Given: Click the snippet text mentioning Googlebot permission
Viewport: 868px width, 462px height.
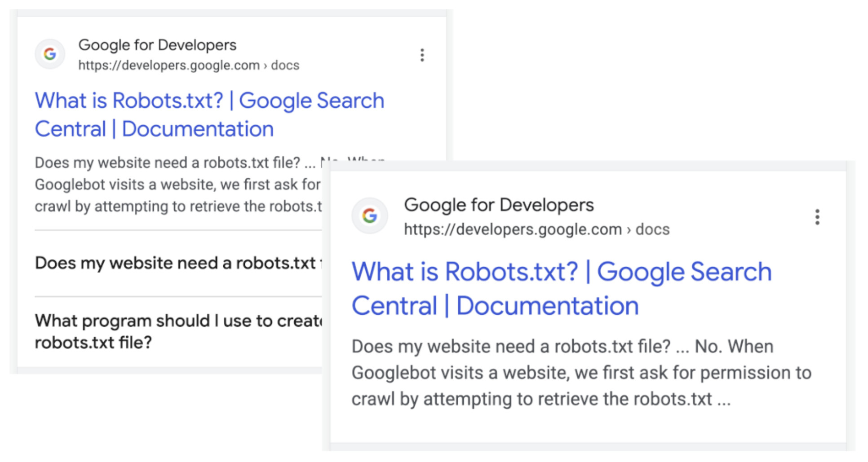Looking at the screenshot, I should (x=580, y=373).
